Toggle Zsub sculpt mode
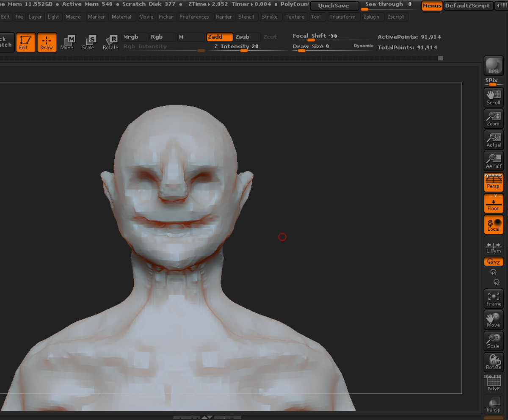Image resolution: width=508 pixels, height=420 pixels. [247, 37]
